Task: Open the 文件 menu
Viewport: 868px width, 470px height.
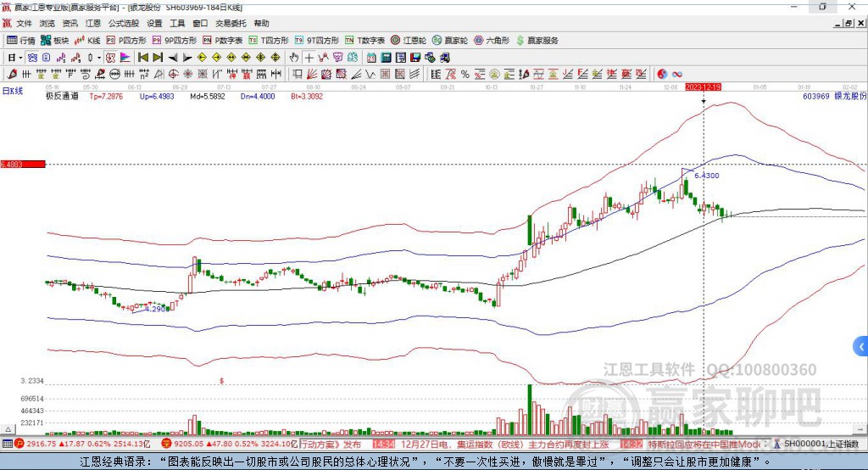Action: [24, 23]
